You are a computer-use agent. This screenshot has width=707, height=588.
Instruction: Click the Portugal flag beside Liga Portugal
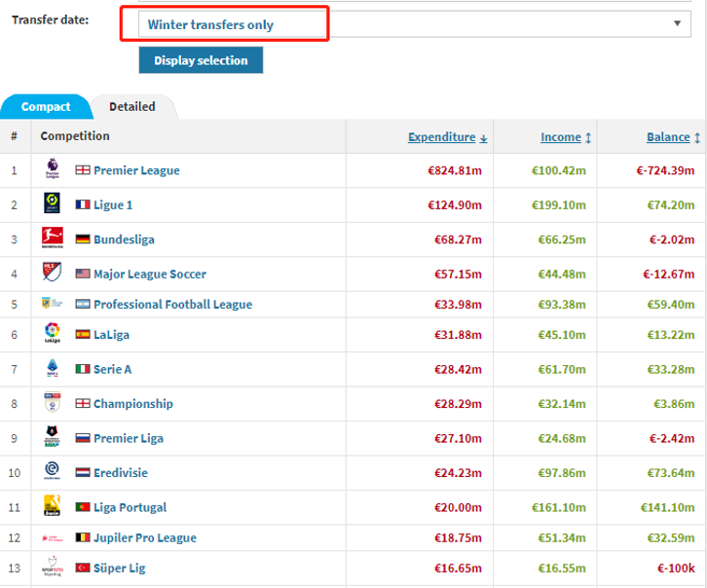(83, 507)
